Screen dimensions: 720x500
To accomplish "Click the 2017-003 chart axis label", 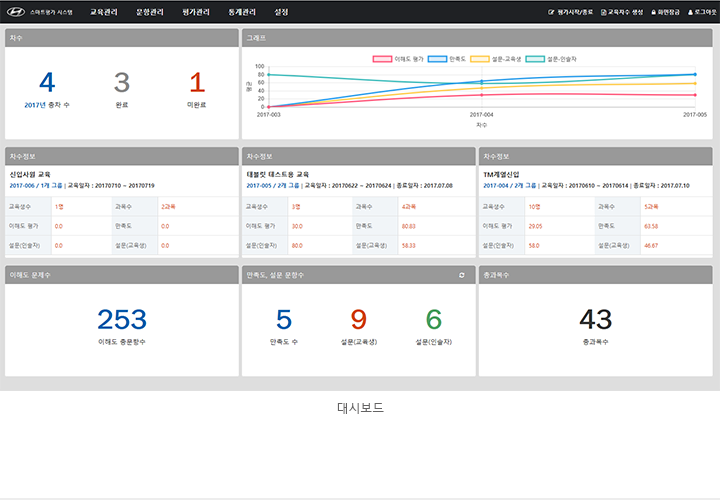I will click(x=269, y=115).
